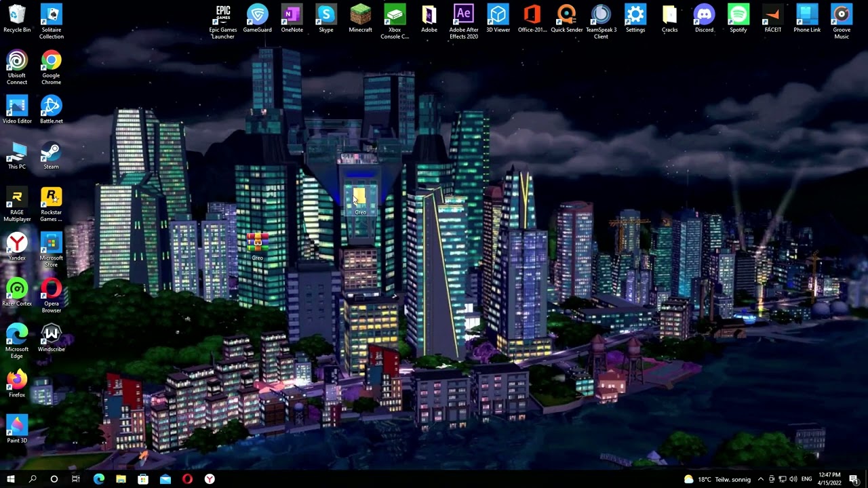Click the Discord desktop shortcut
This screenshot has width=868, height=488.
point(704,19)
